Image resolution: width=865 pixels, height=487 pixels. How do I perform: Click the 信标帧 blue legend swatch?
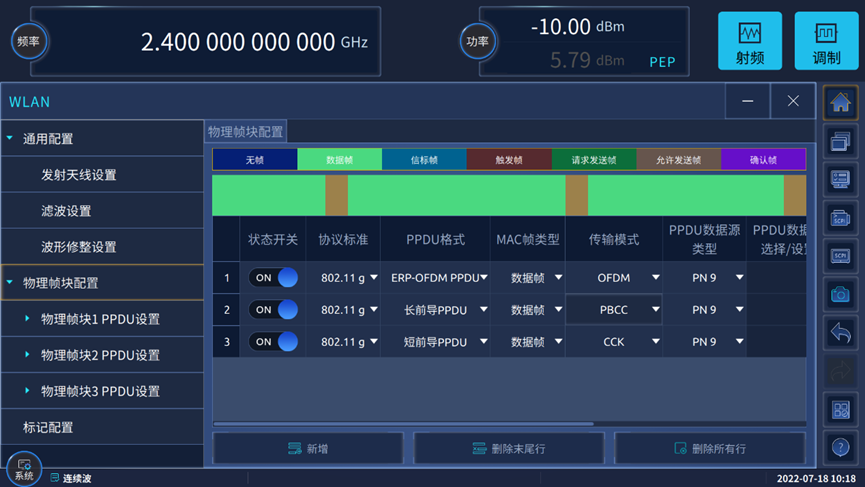[424, 159]
